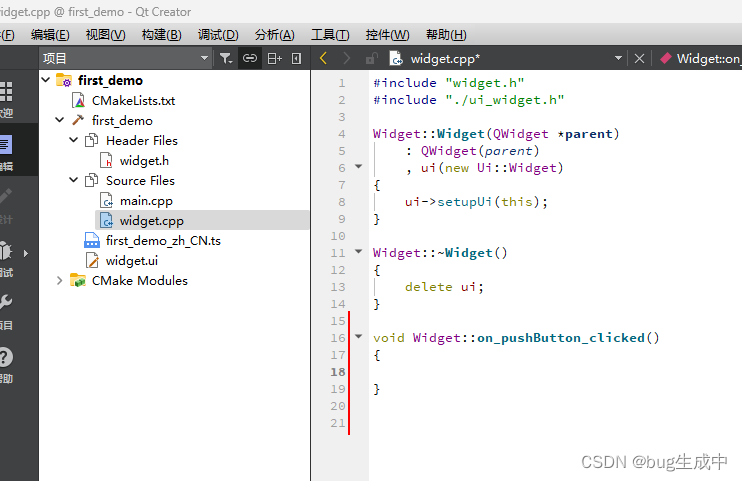Collapse the Source Files folder
Viewport: 742px width, 481px height.
pos(73,180)
